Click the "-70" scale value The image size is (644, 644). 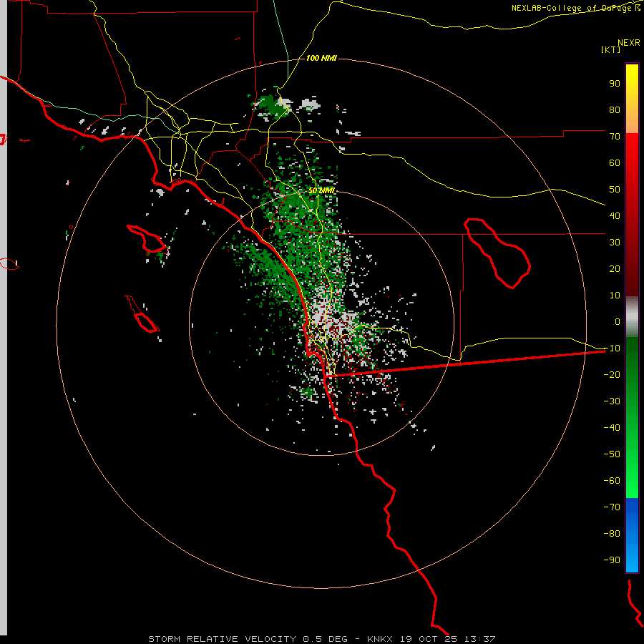612,507
